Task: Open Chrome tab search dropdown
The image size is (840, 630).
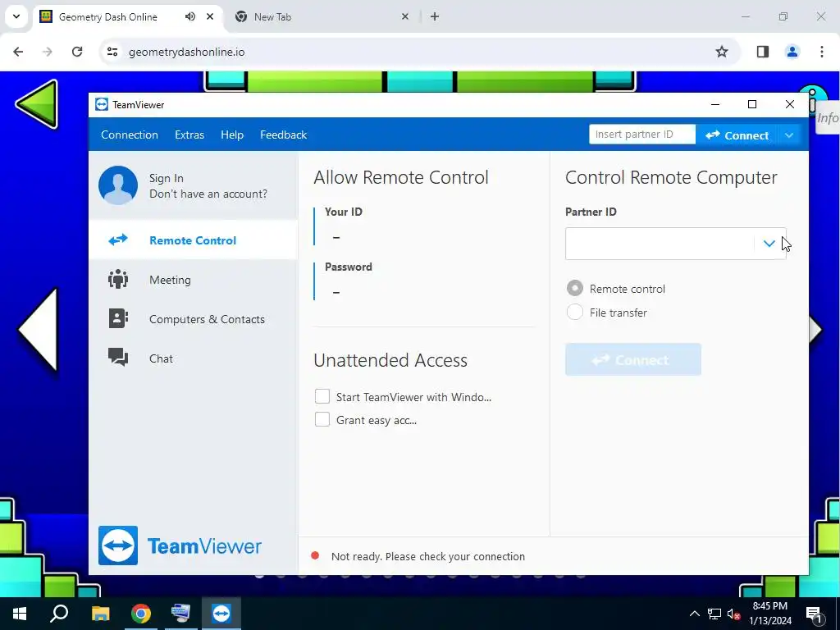Action: [16, 16]
